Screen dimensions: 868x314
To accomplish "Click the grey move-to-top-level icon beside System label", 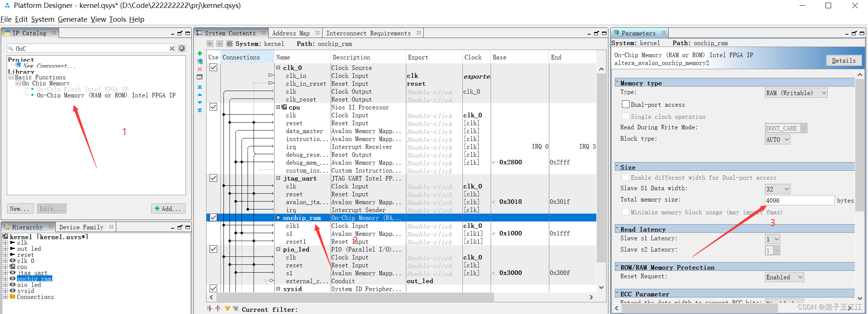I will tap(210, 44).
